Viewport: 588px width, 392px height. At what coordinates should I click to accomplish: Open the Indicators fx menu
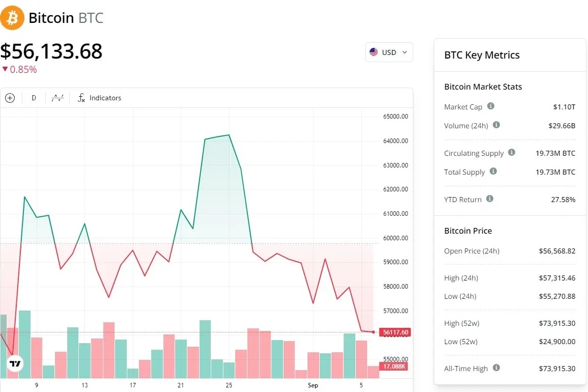(99, 98)
